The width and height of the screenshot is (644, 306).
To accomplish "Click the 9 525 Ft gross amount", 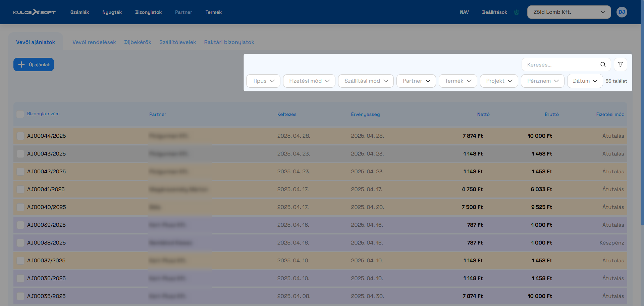I will tap(541, 207).
